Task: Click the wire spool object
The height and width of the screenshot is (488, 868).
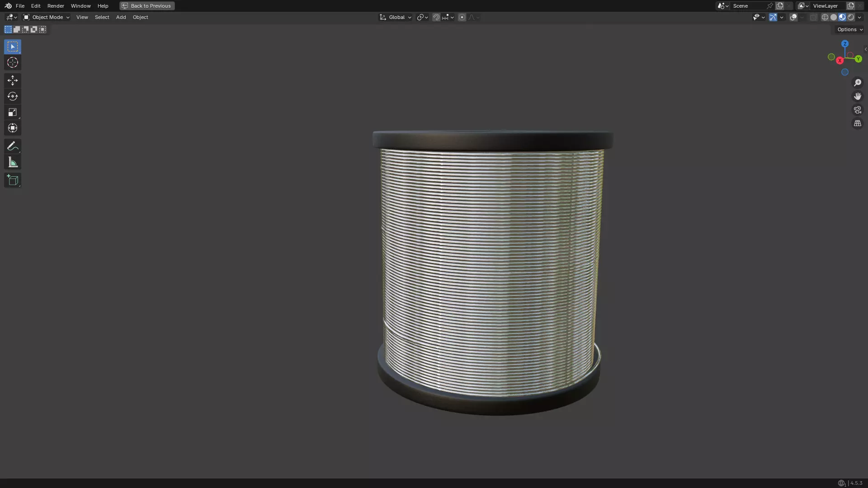Action: pos(492,272)
